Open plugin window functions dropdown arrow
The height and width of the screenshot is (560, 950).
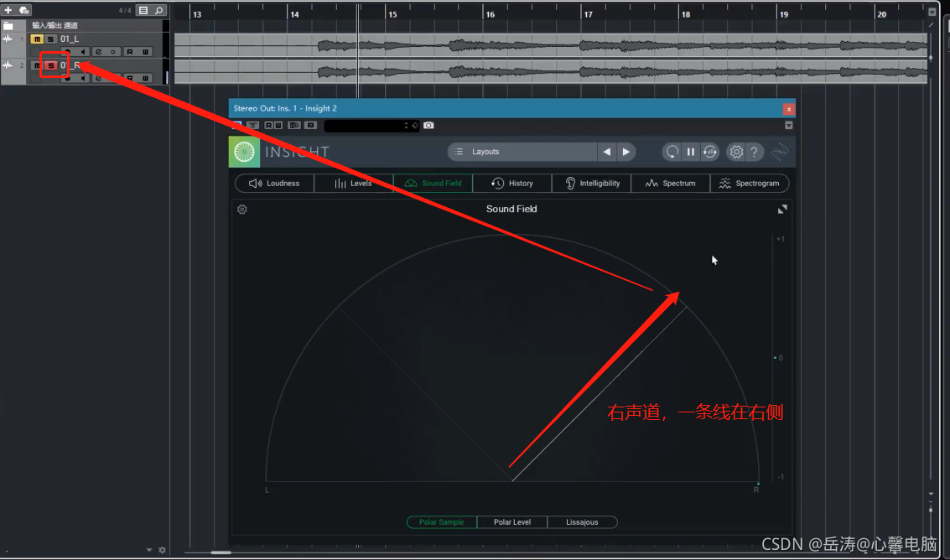pos(788,126)
